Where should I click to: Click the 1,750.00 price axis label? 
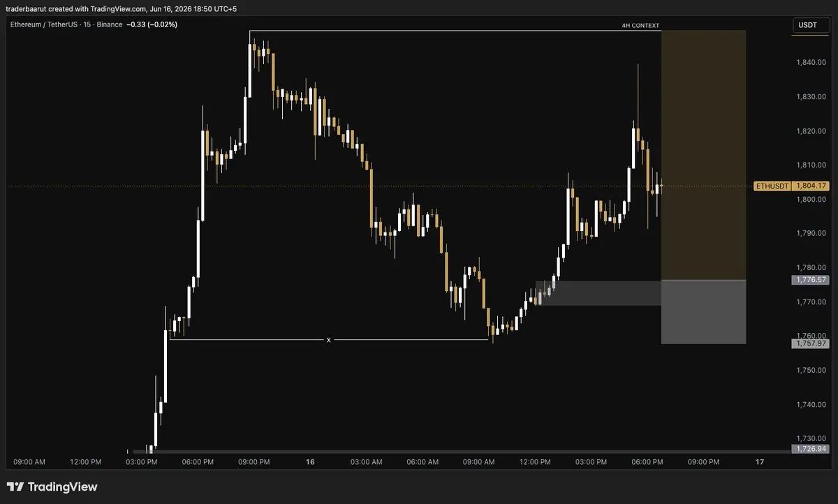click(x=811, y=370)
